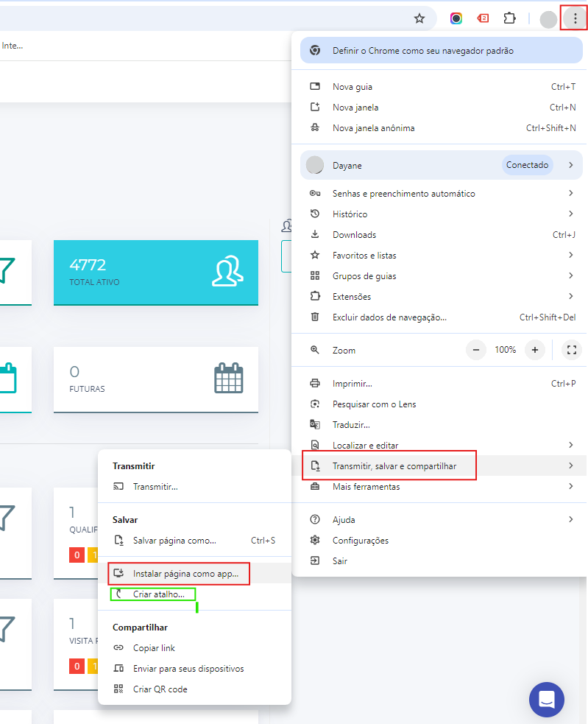Click the Chrome three-dot menu button
Screen dimensions: 588x724
(x=575, y=18)
